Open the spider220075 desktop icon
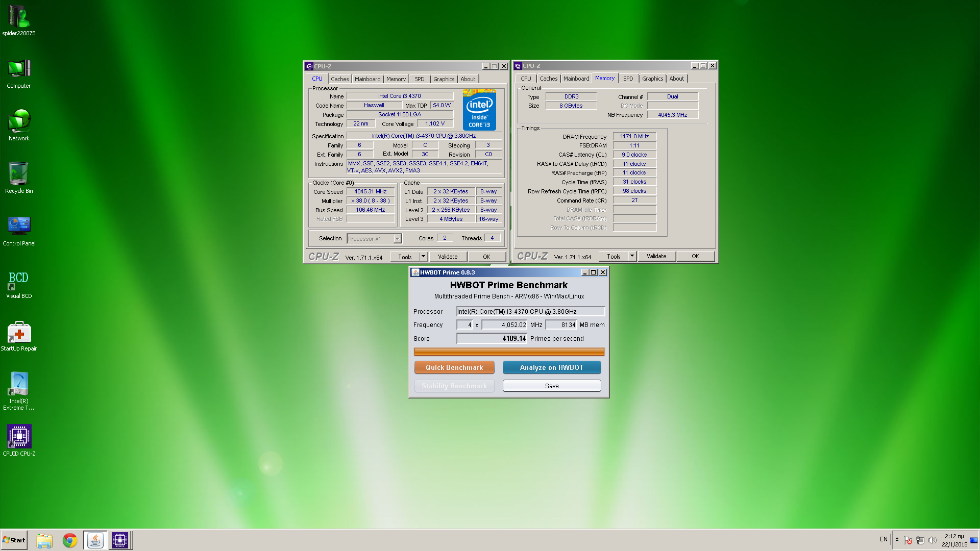980x551 pixels. (19, 20)
